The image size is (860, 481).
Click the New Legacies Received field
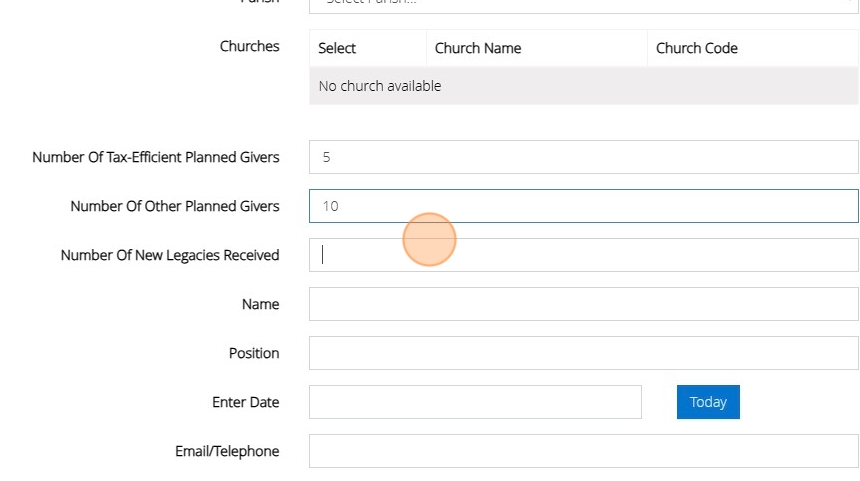[x=583, y=255]
